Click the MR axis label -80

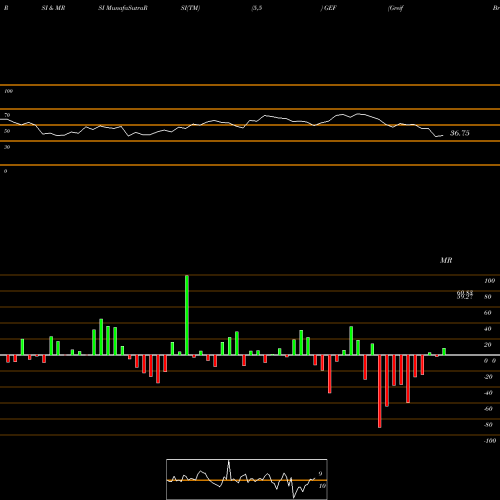[488, 425]
